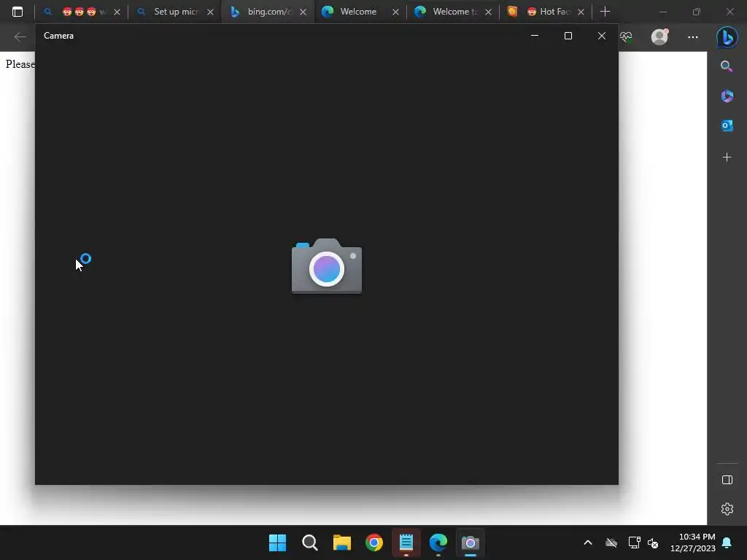
Task: Toggle the sidebar visibility panel icon
Action: tap(727, 480)
